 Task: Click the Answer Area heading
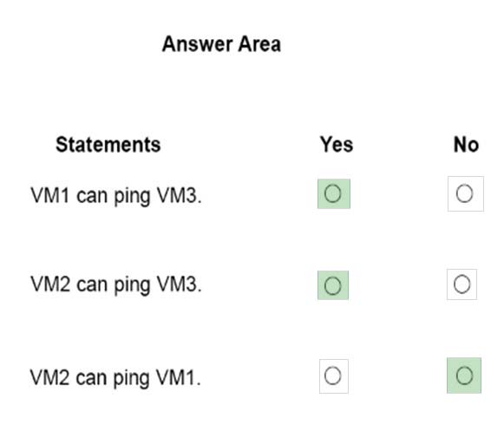(221, 44)
